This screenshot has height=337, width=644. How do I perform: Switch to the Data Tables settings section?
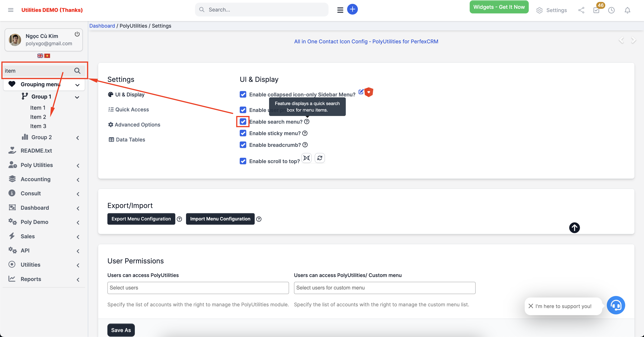click(130, 139)
